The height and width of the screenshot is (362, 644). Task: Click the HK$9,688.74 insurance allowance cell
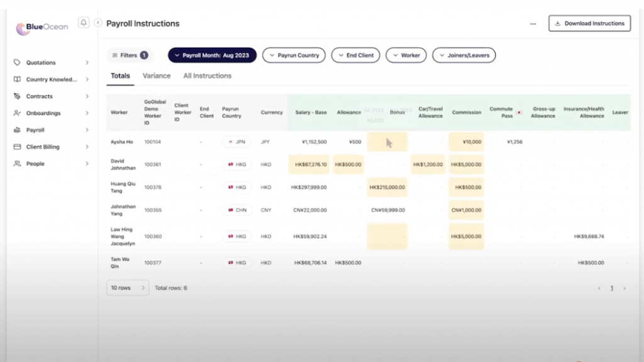[x=589, y=236]
